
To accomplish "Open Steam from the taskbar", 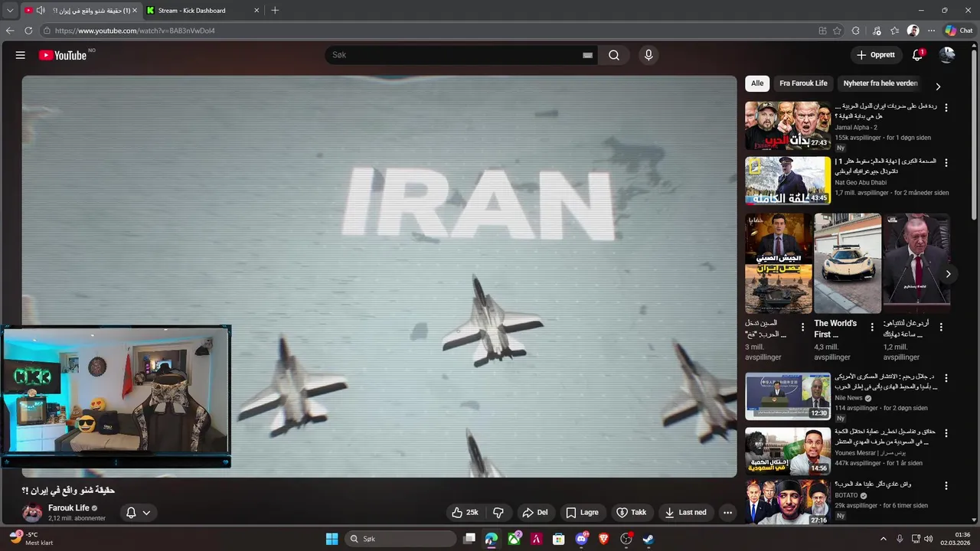I will click(x=648, y=539).
